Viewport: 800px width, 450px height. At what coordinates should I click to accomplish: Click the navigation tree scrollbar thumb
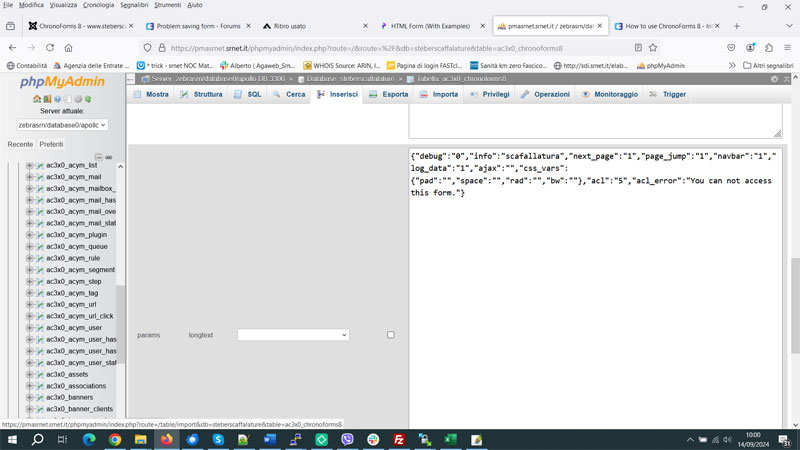(120, 324)
